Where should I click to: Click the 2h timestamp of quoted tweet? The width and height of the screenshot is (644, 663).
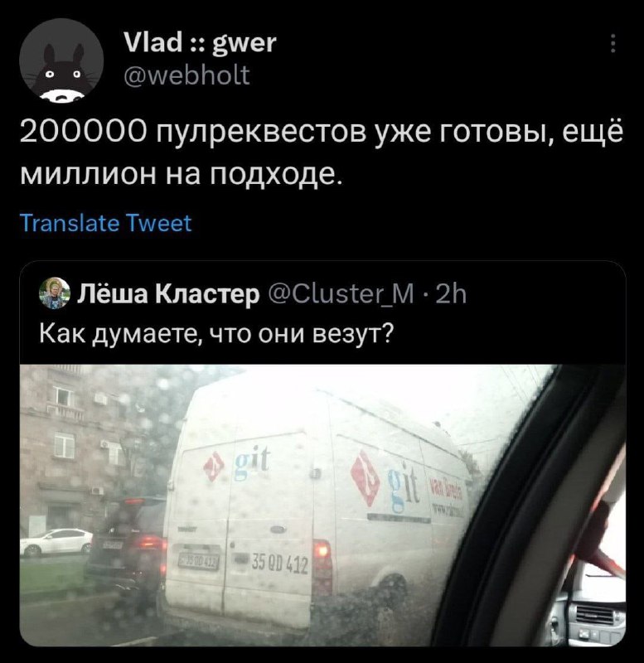(451, 294)
